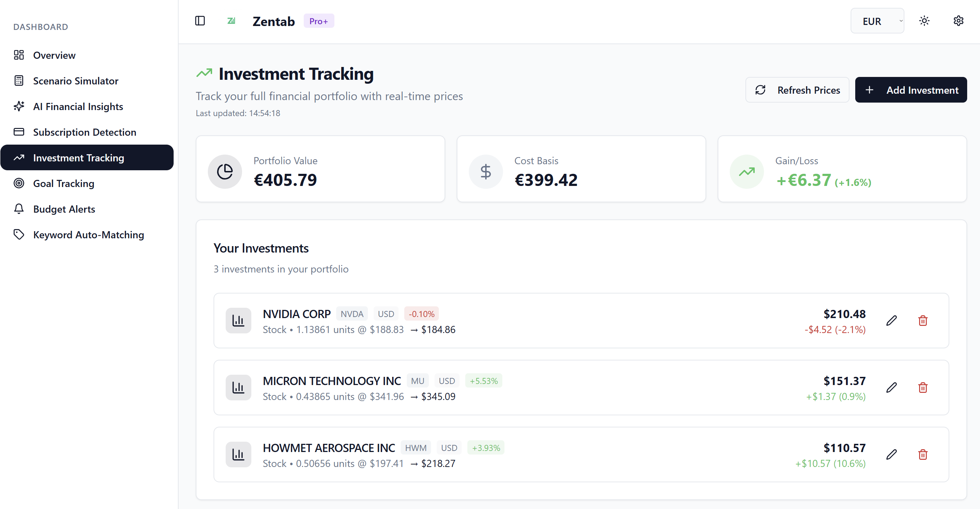Open Budget Alerts via the bell icon
Screen dimensions: 980x509
19,209
